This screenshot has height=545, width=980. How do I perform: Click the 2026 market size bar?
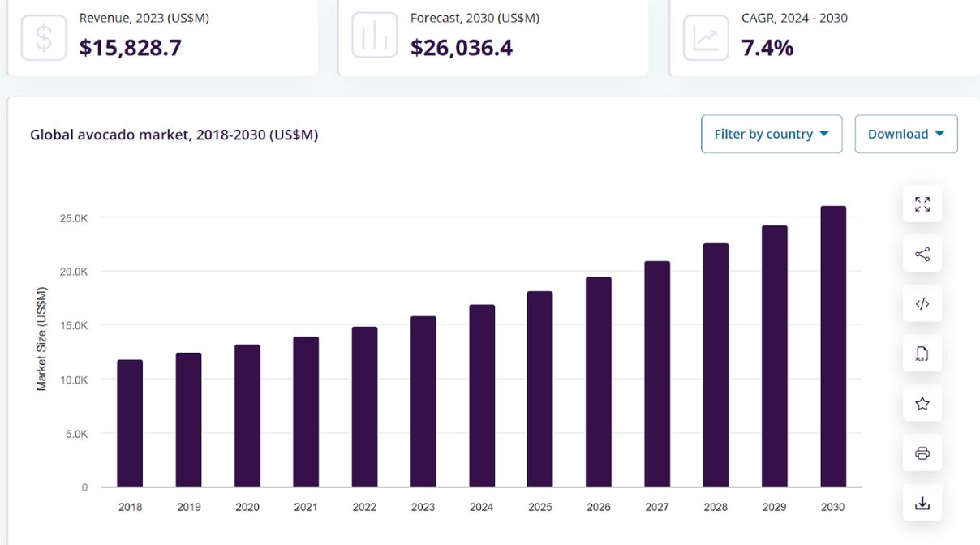tap(599, 382)
